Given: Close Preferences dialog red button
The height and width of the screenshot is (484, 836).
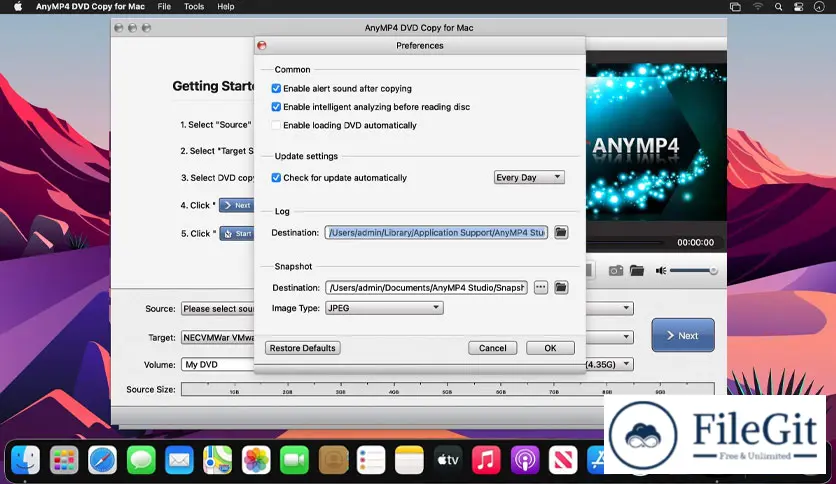Looking at the screenshot, I should pyautogui.click(x=262, y=45).
